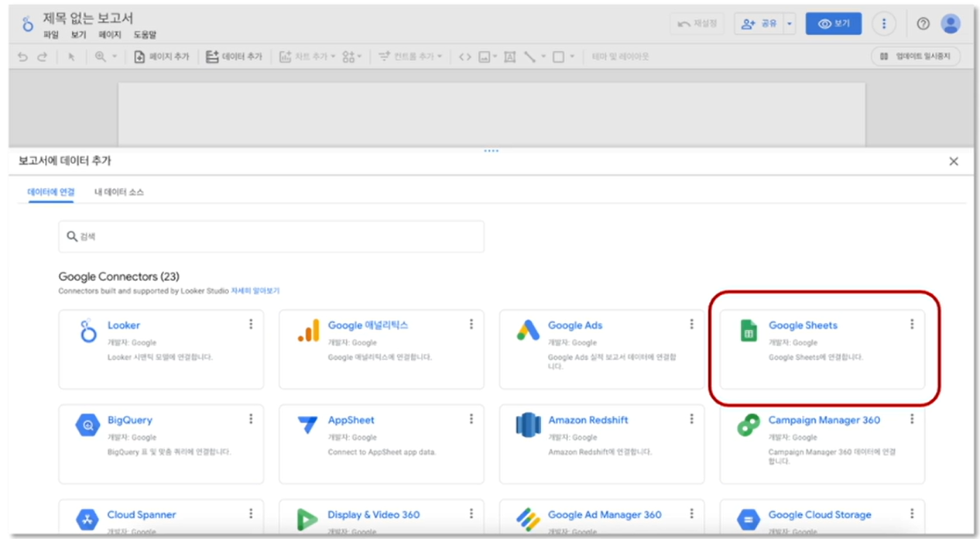Open the three-dot menu on Looker card
The height and width of the screenshot is (539, 980).
[x=251, y=324]
